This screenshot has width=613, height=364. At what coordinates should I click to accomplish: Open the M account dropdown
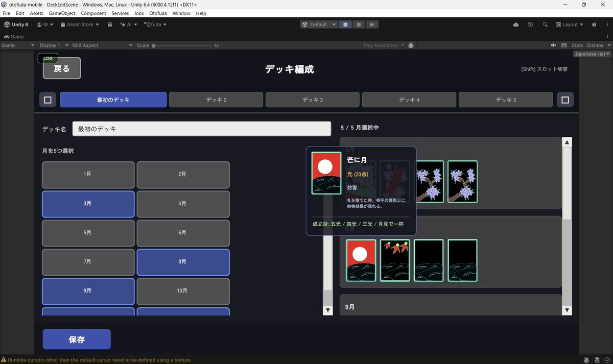45,25
